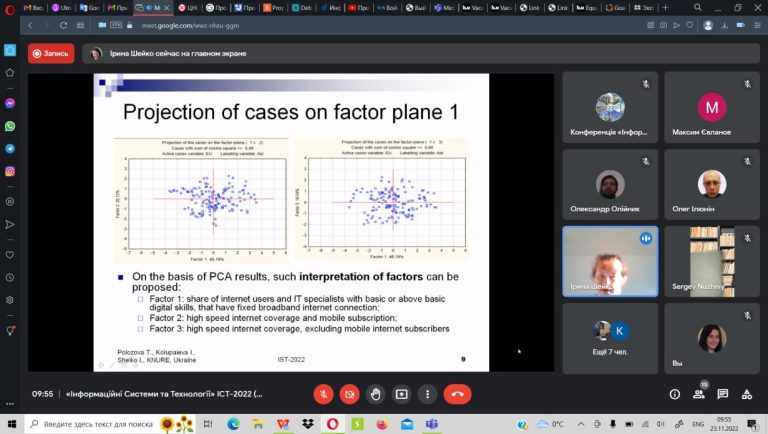The width and height of the screenshot is (768, 434).
Task: Leave the call with the red hang-up button
Action: tap(457, 394)
